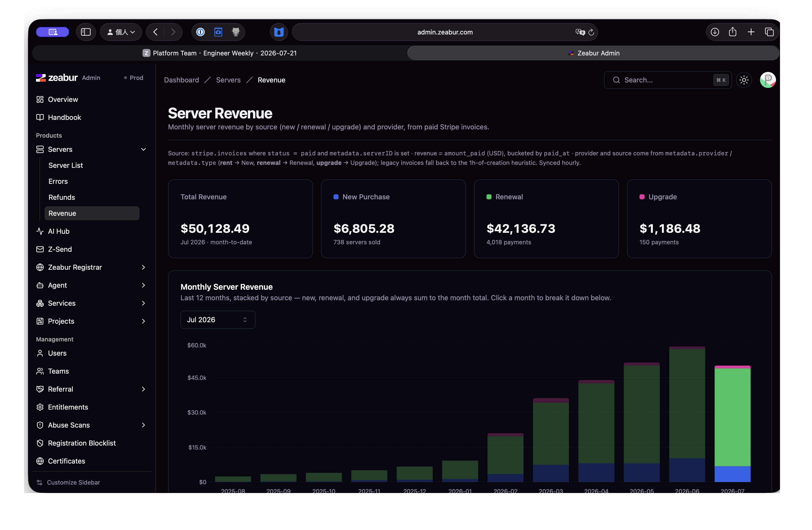Click the Agent robot icon
This screenshot has height=530, width=812.
40,285
